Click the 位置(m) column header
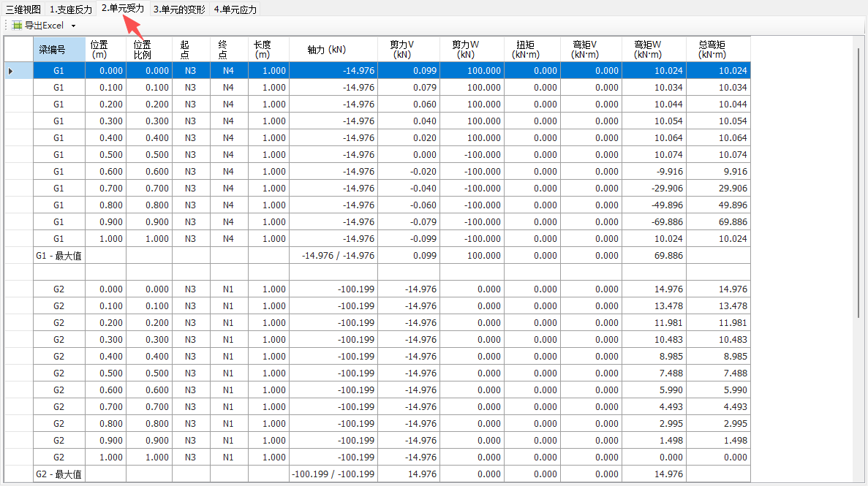Viewport: 868px width, 486px height. [106, 49]
